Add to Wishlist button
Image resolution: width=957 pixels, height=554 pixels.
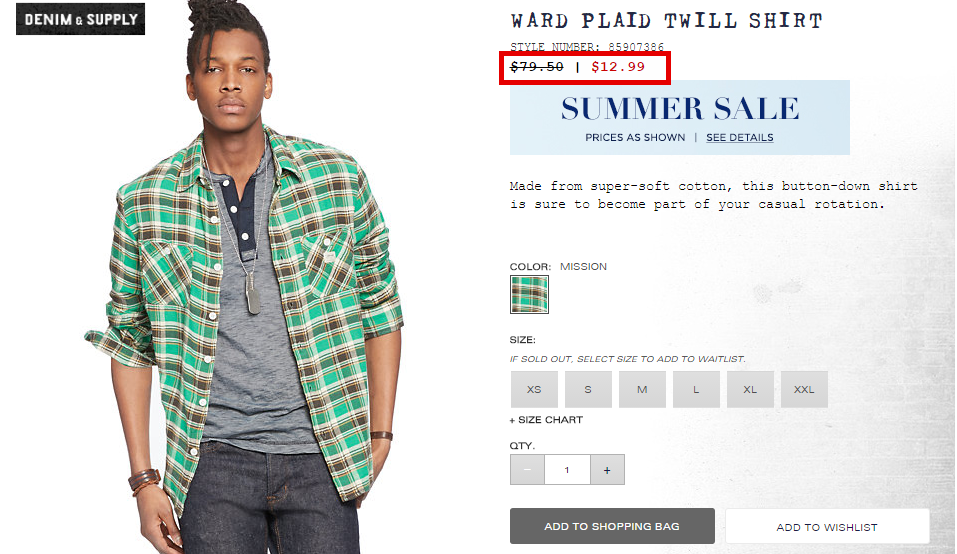827,527
